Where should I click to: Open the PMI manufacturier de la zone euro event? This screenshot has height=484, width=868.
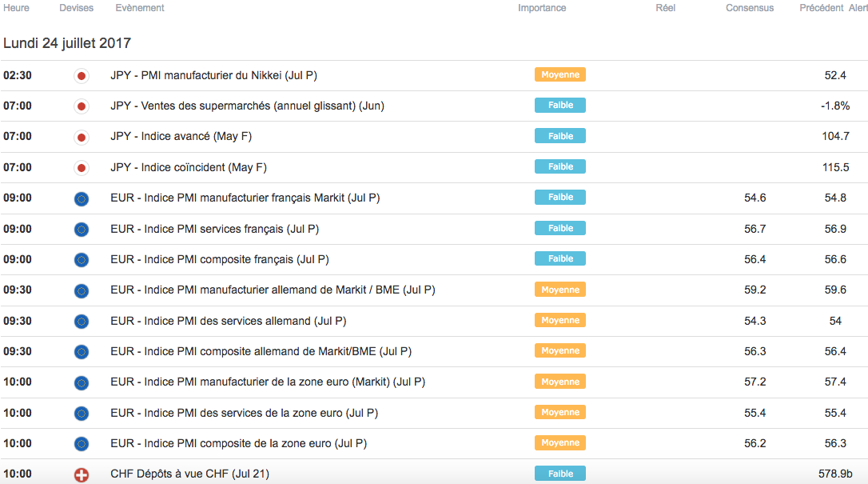268,382
